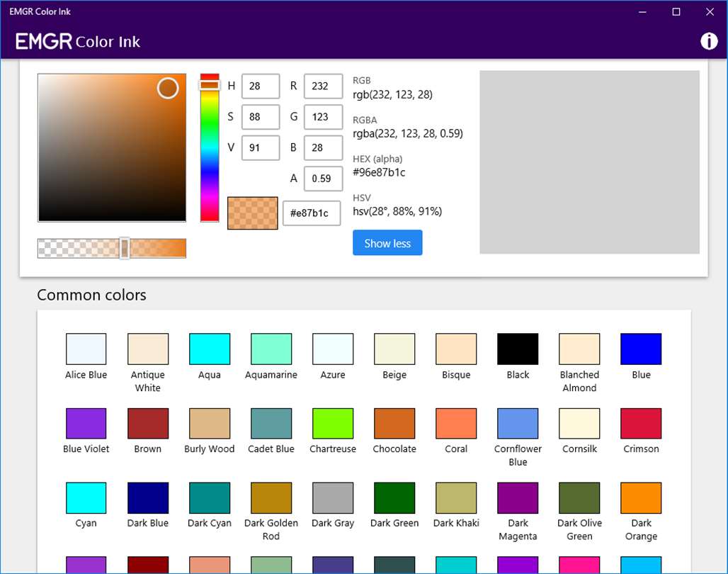
Task: Choose the Chocolate swatch
Action: [394, 423]
